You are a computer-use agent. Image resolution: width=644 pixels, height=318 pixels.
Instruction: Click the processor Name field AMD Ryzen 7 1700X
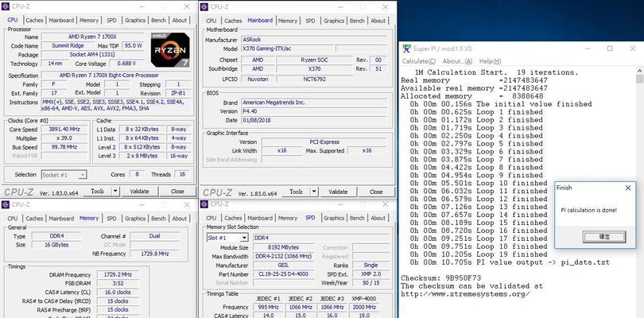[93, 37]
